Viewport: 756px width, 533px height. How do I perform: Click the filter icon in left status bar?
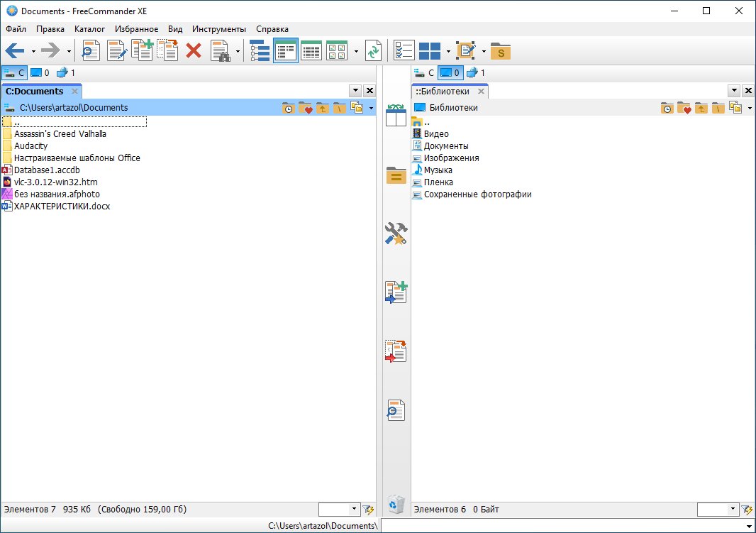click(368, 510)
